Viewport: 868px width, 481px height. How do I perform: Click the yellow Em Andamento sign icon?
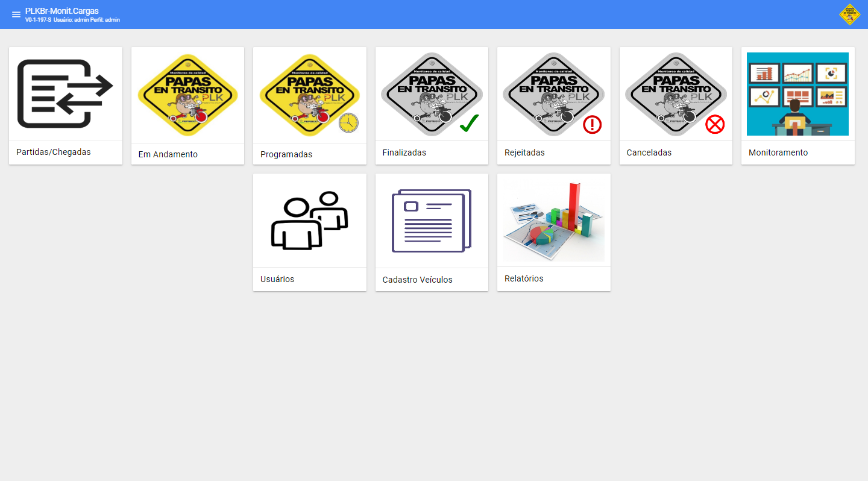[x=187, y=95]
